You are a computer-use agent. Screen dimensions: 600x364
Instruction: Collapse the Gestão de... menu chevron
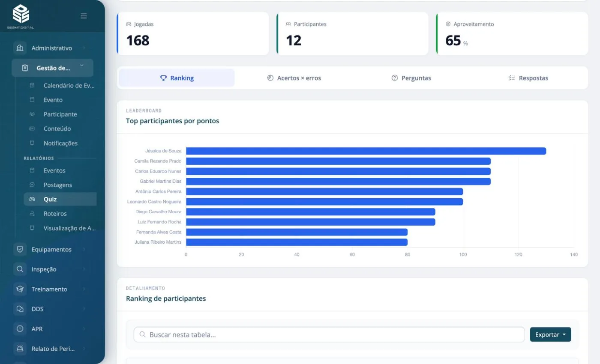click(81, 66)
